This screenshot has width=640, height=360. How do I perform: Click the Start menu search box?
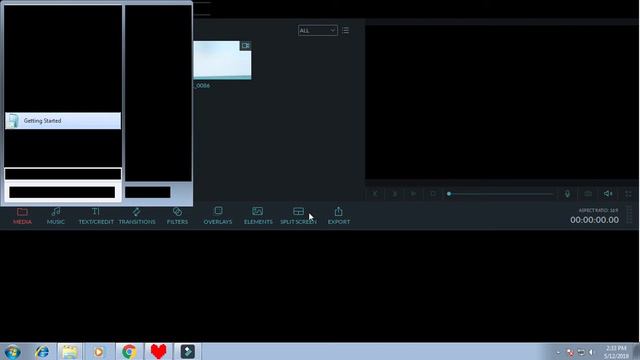pos(62,192)
